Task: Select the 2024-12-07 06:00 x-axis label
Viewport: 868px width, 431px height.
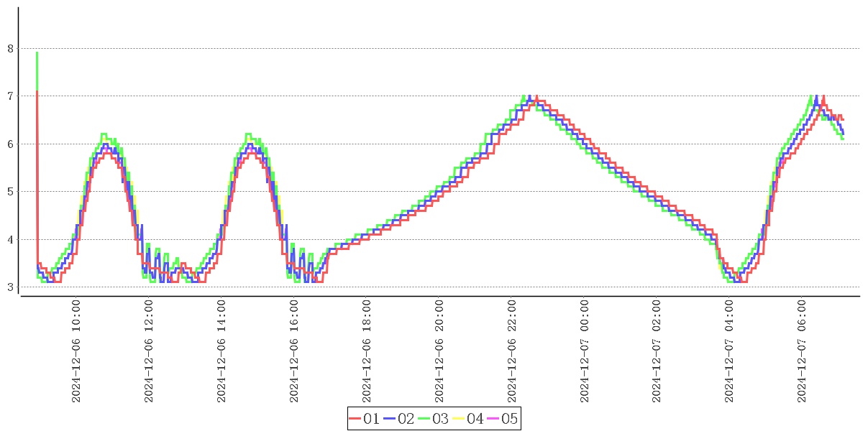Action: click(x=802, y=352)
